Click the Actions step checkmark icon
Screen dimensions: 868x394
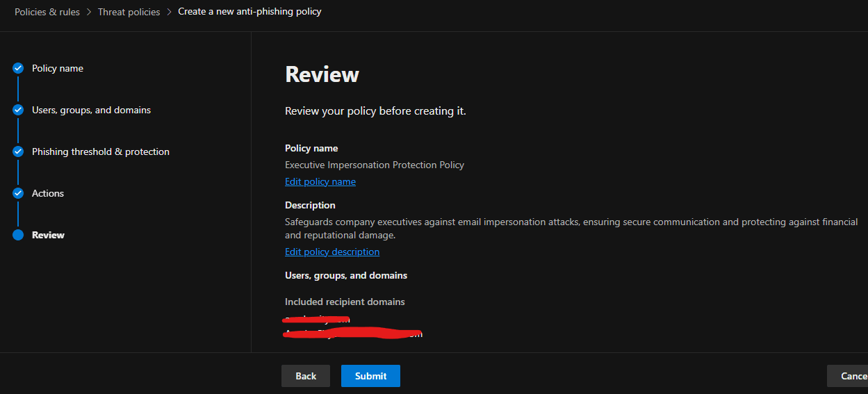click(18, 193)
